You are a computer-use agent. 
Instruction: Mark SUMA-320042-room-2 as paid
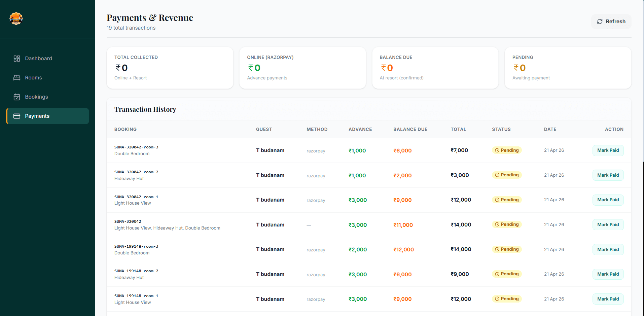(x=608, y=175)
